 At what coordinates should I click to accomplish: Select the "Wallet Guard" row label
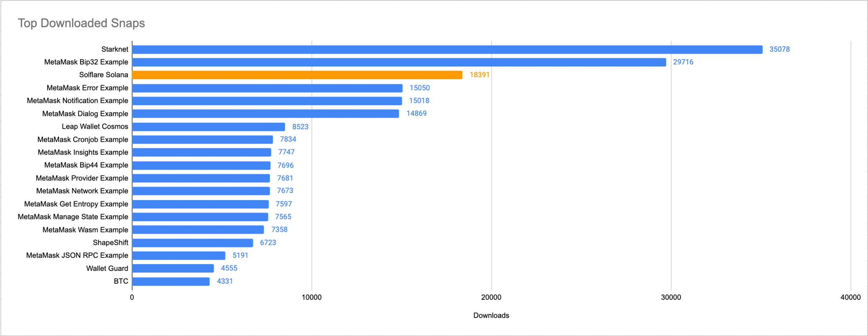click(x=107, y=268)
